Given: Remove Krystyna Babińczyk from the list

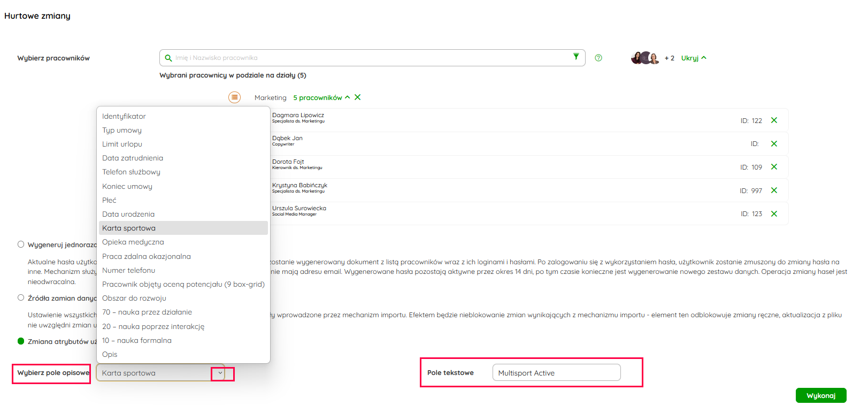Looking at the screenshot, I should click(x=774, y=190).
